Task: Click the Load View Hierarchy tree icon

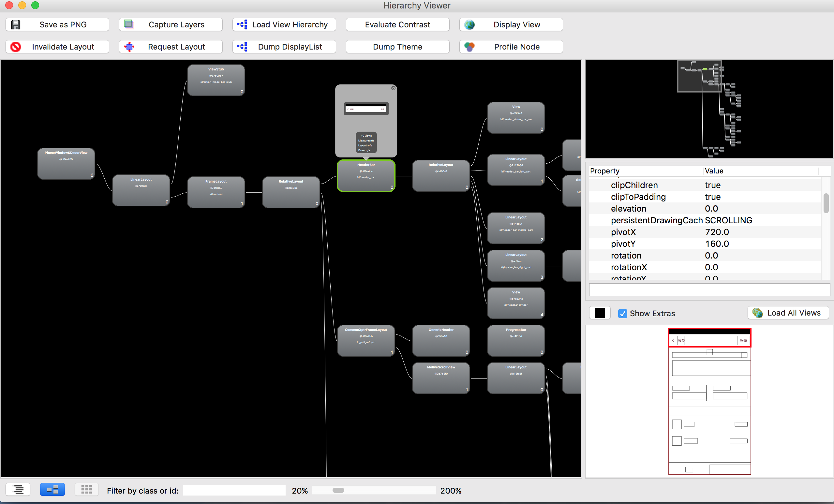Action: [242, 24]
